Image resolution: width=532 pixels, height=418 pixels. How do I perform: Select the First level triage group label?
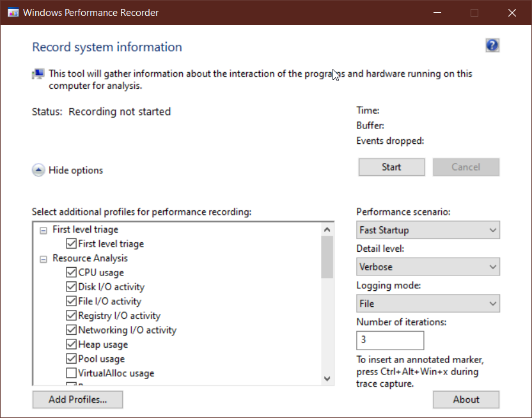[x=85, y=229]
